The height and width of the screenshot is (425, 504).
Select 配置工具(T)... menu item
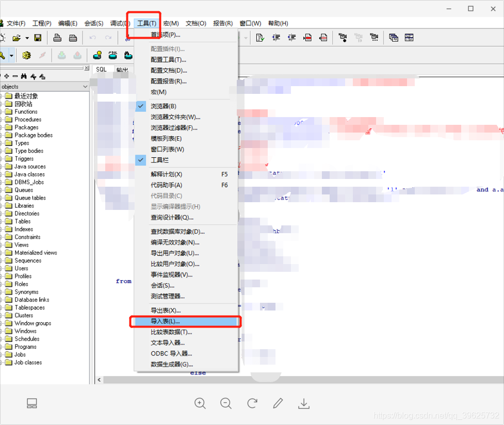(x=186, y=60)
